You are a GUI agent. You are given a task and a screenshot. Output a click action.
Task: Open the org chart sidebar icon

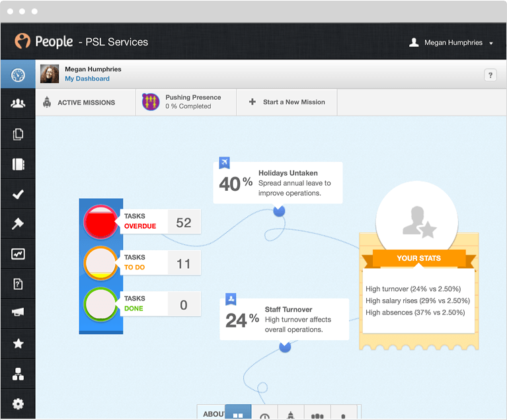18,374
